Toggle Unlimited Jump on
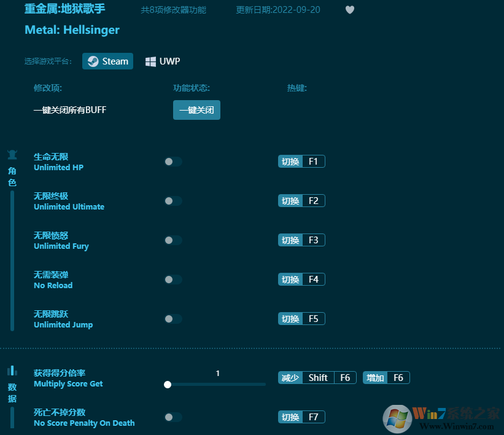The image size is (504, 435). [x=173, y=319]
